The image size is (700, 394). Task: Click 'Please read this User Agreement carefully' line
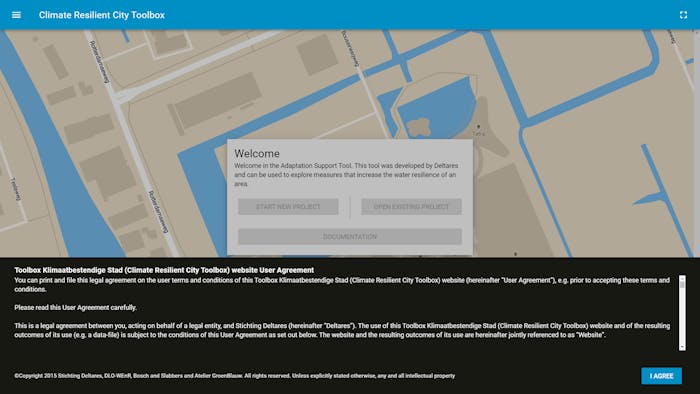[x=75, y=307]
